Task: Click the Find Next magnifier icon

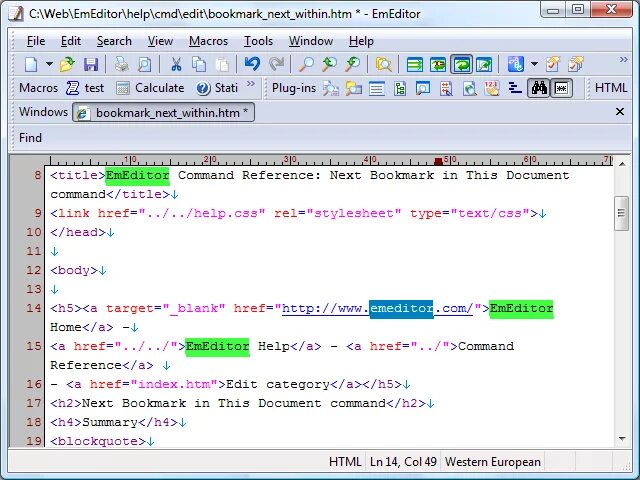Action: pyautogui.click(x=329, y=64)
